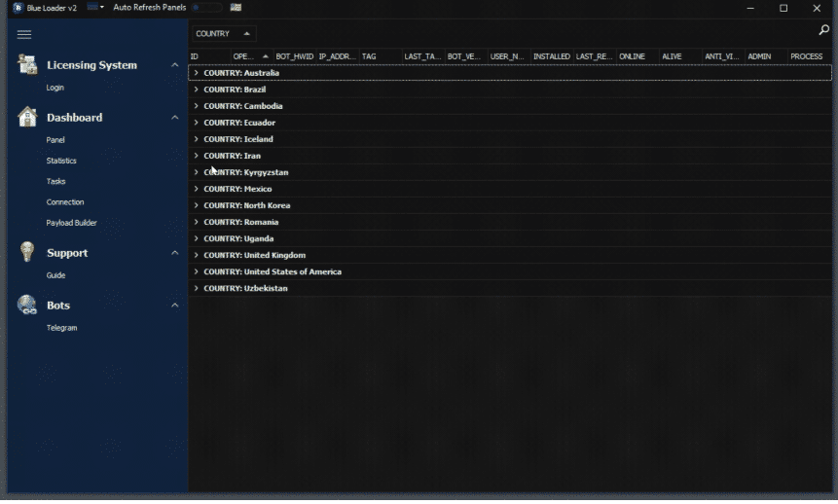Open the Payload Builder page
838x504 pixels.
72,223
